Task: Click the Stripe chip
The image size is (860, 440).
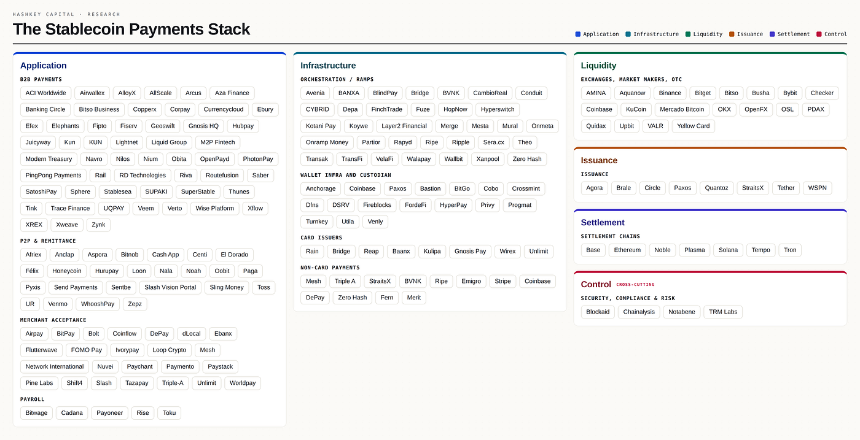Action: click(x=502, y=281)
